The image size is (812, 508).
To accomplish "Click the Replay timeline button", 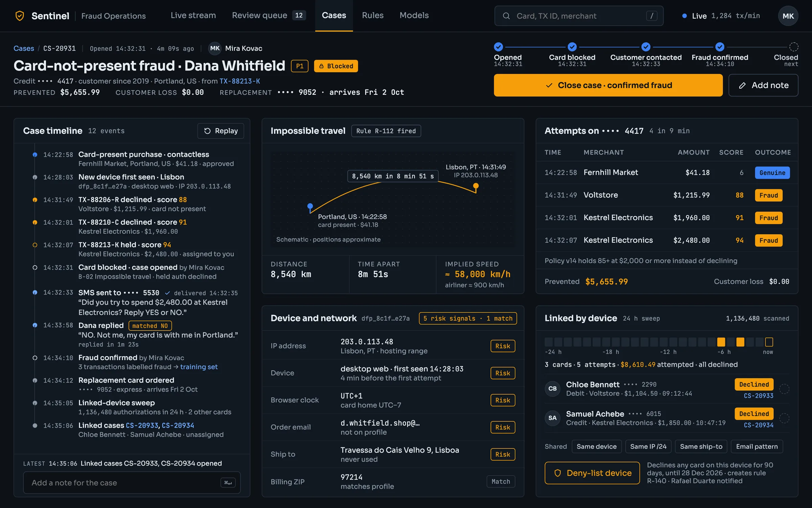I will (221, 131).
